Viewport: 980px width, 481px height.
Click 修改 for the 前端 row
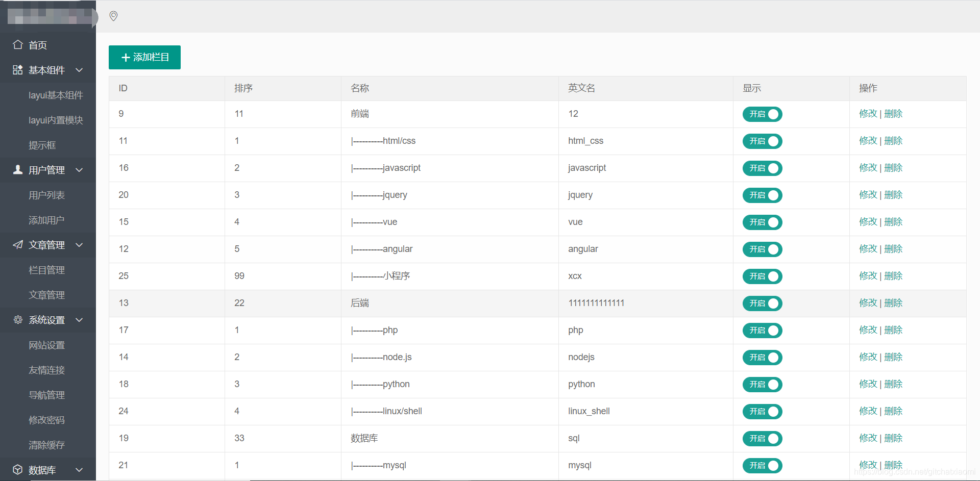(868, 114)
